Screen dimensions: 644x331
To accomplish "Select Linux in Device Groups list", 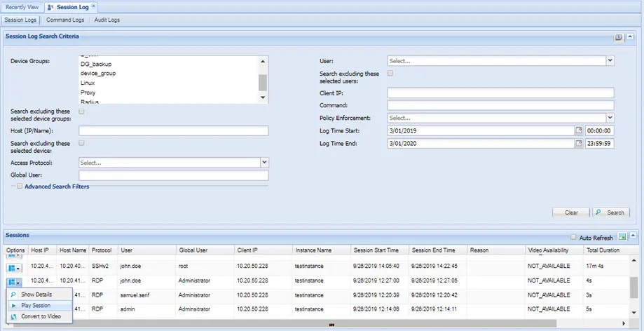I will [88, 83].
